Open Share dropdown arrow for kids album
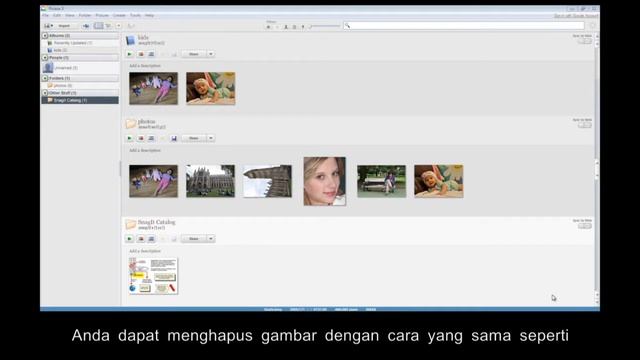Viewport: 640px width, 360px height. coord(211,54)
